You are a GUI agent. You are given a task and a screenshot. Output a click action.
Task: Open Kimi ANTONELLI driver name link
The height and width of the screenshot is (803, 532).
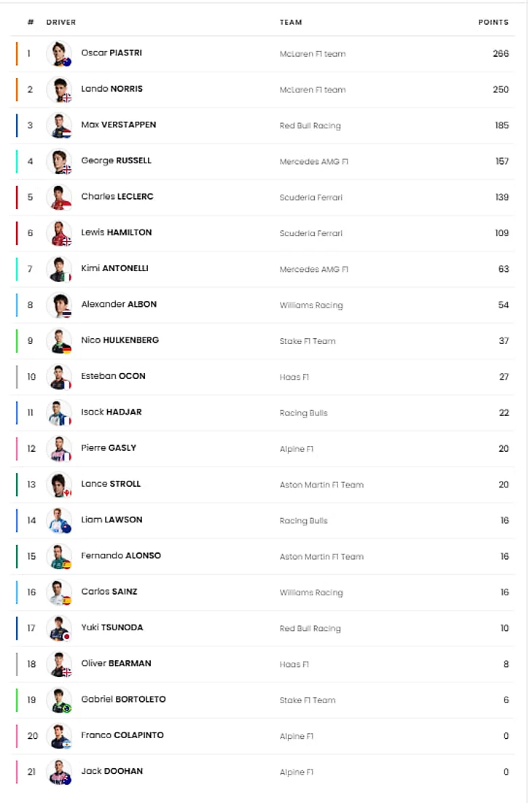click(114, 268)
